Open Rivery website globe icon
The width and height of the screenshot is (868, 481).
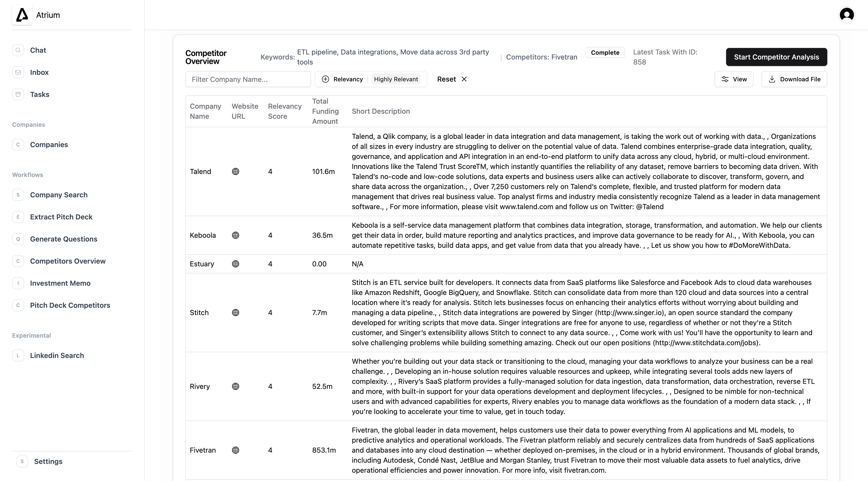point(236,386)
